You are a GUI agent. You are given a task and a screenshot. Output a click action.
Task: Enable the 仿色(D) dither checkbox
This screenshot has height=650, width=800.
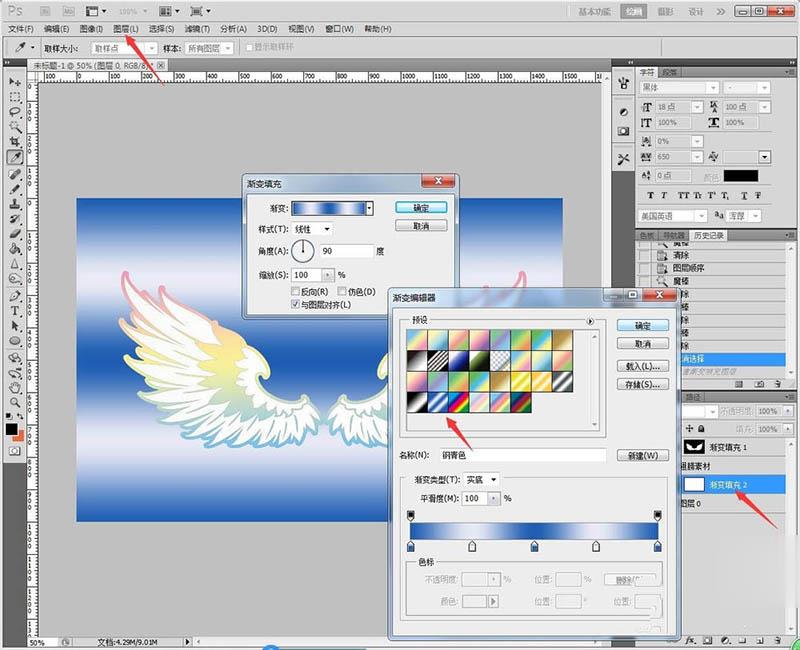tap(342, 291)
